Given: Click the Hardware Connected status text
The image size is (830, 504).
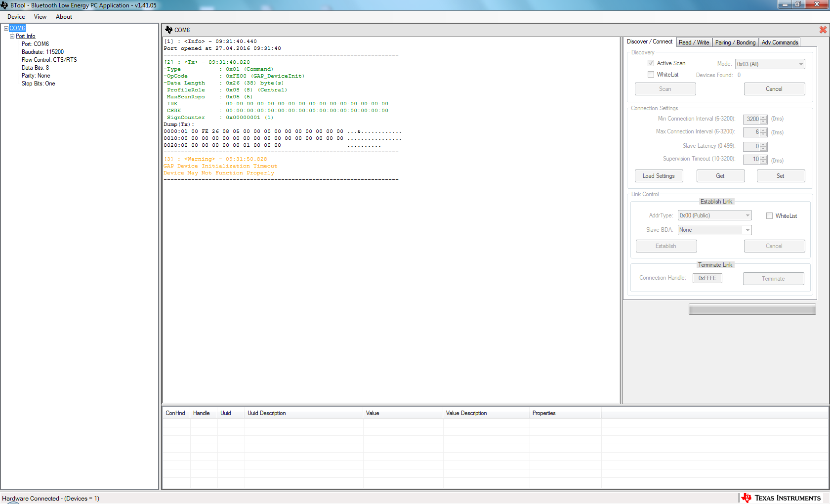Looking at the screenshot, I should click(50, 498).
